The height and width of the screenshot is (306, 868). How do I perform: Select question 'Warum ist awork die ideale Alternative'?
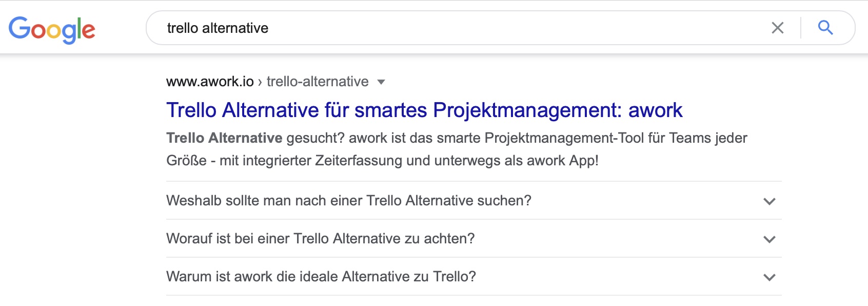[321, 276]
